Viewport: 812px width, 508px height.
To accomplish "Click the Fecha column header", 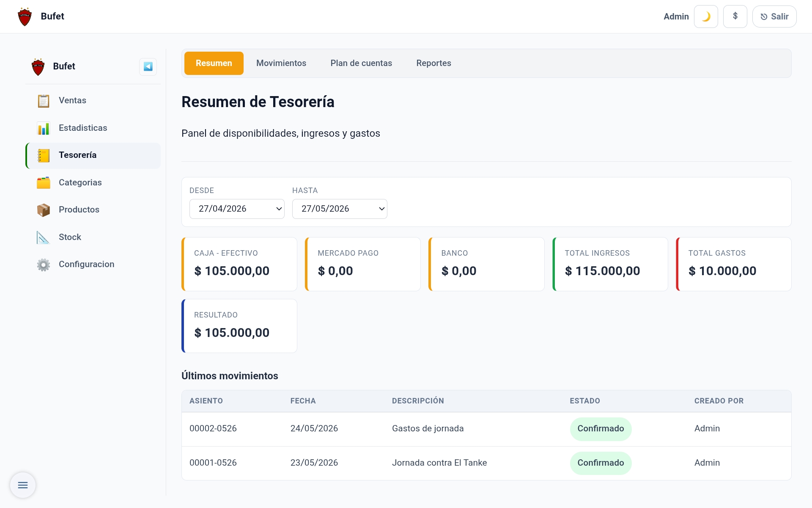I will (303, 401).
